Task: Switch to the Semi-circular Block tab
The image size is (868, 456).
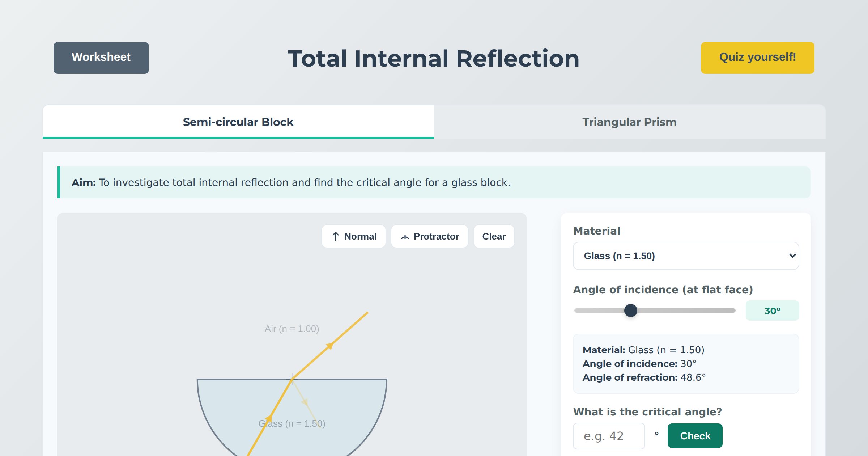Action: [238, 122]
